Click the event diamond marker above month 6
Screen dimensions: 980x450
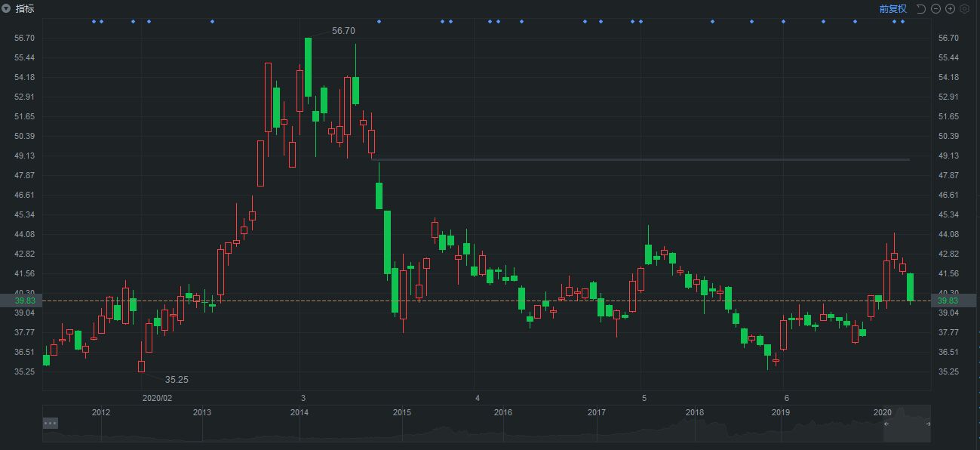(x=783, y=21)
